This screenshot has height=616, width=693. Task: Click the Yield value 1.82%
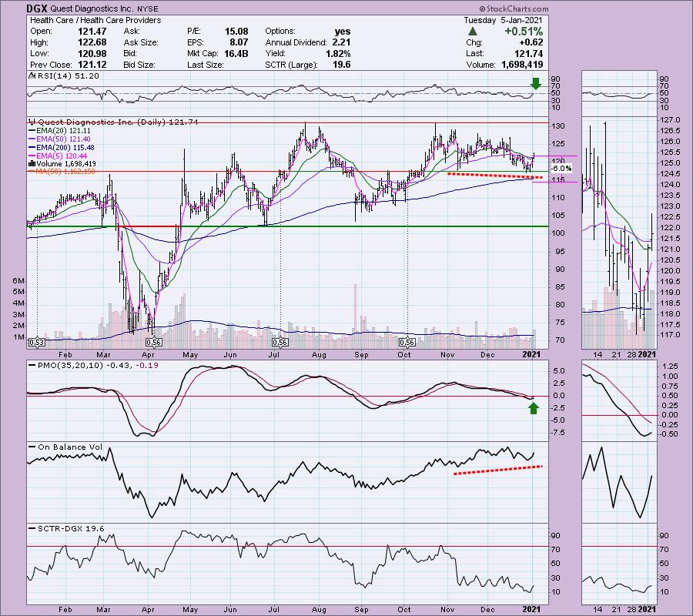[338, 53]
